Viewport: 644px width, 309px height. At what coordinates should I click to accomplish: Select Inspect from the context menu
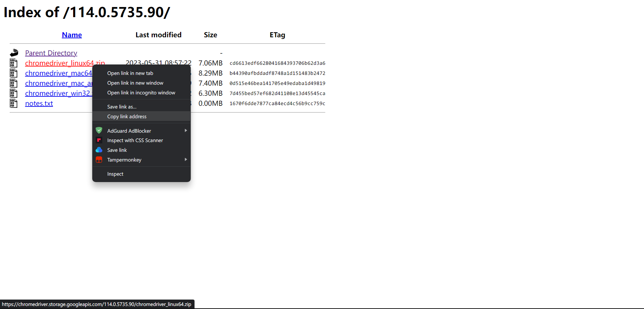(115, 174)
